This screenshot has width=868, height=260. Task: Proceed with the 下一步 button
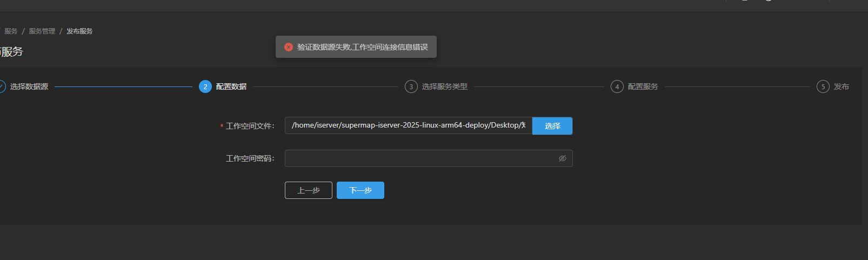point(360,190)
